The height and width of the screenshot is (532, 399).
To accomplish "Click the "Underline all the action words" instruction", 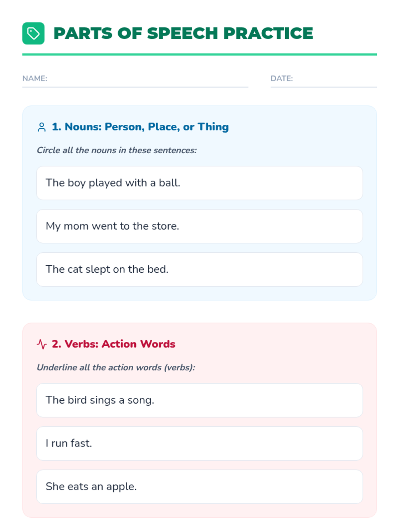I will click(x=116, y=367).
